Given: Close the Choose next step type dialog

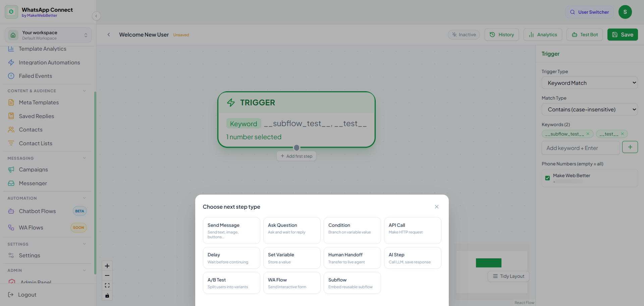Looking at the screenshot, I should 437,207.
